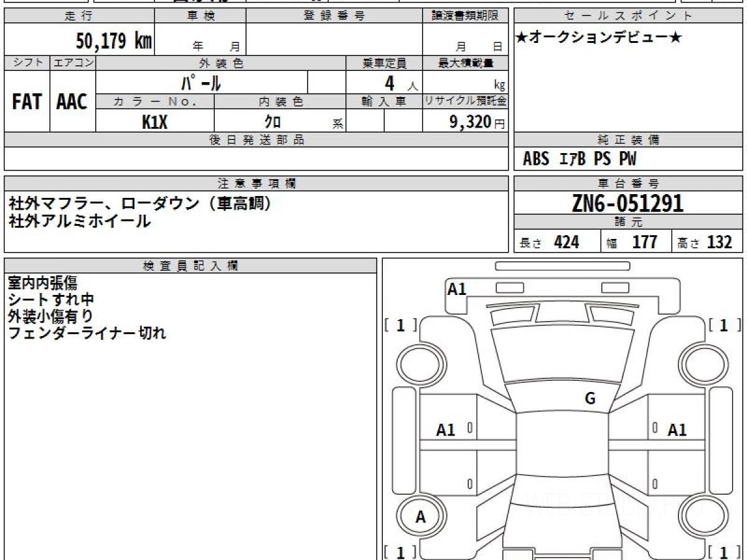Click the 輸入車 header
Screen dimensions: 747x560
pos(385,101)
